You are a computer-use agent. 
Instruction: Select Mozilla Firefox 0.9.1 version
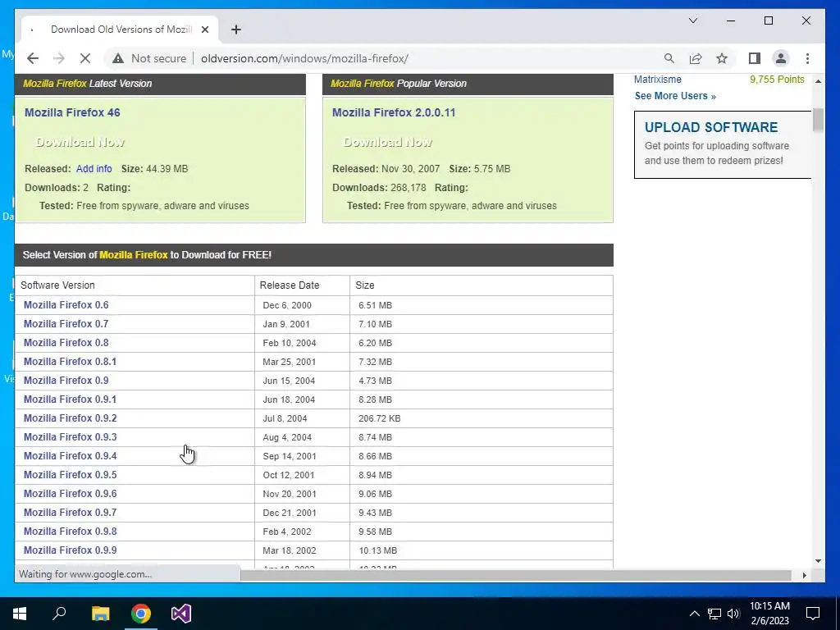click(x=71, y=399)
